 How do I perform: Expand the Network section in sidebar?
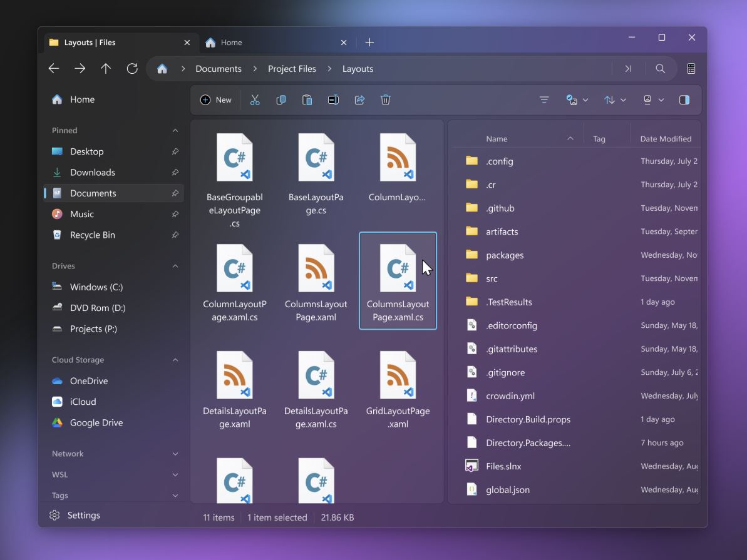point(175,453)
